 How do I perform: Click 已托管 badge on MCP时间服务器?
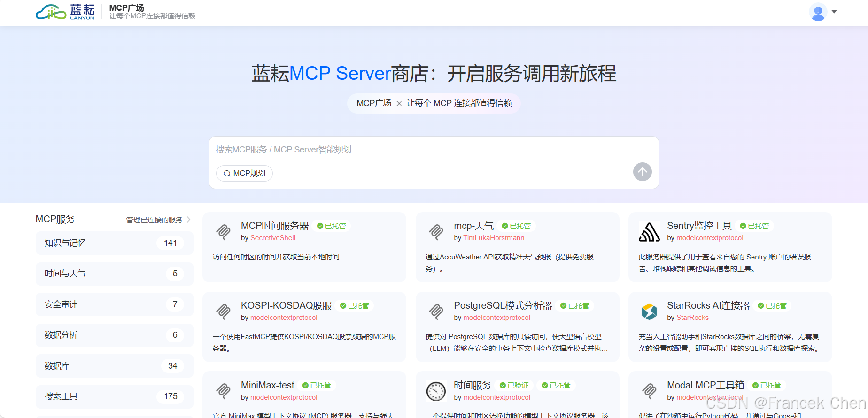[332, 226]
